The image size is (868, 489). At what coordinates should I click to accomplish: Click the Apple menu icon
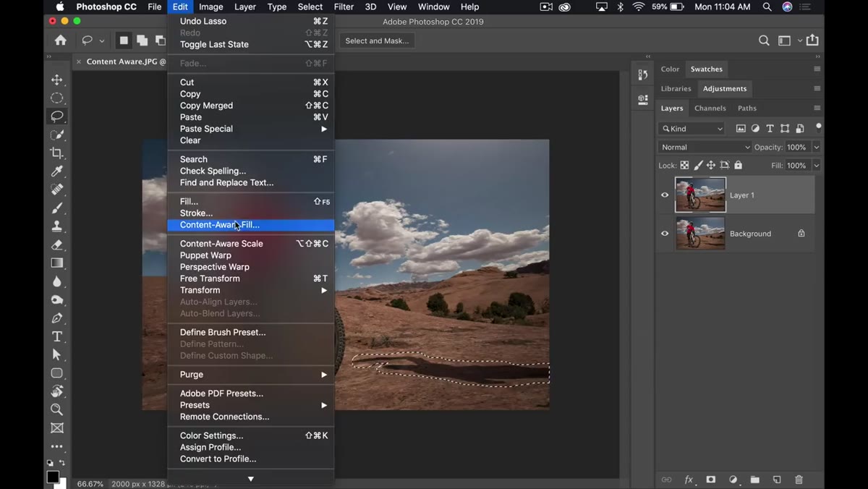coord(60,7)
